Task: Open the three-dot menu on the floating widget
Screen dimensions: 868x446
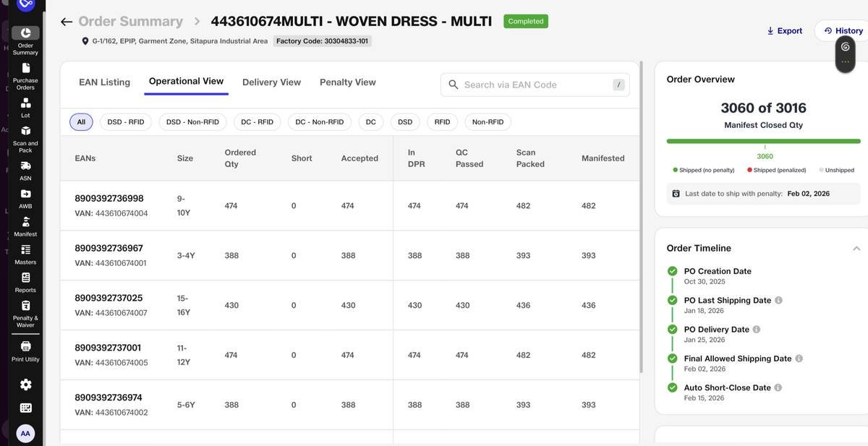Action: [x=845, y=62]
